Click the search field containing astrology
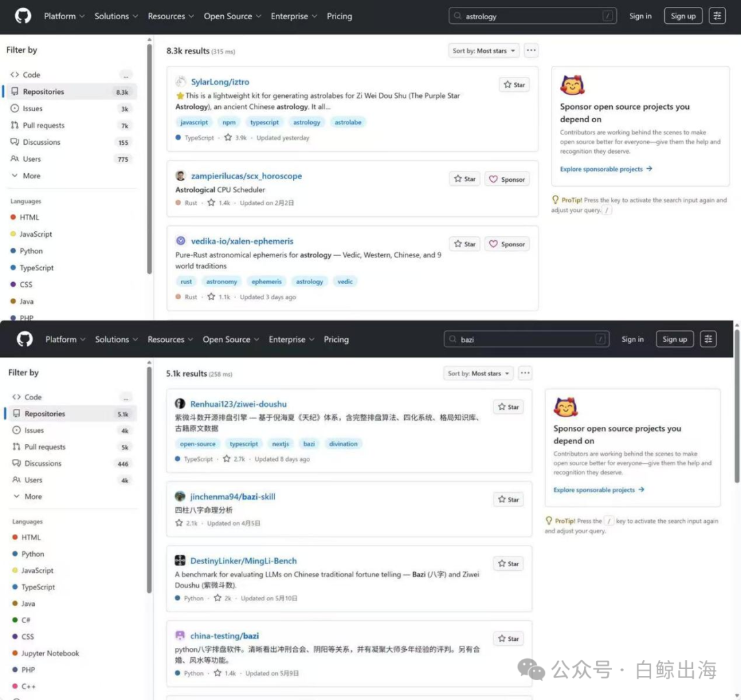The image size is (741, 700). pos(532,16)
